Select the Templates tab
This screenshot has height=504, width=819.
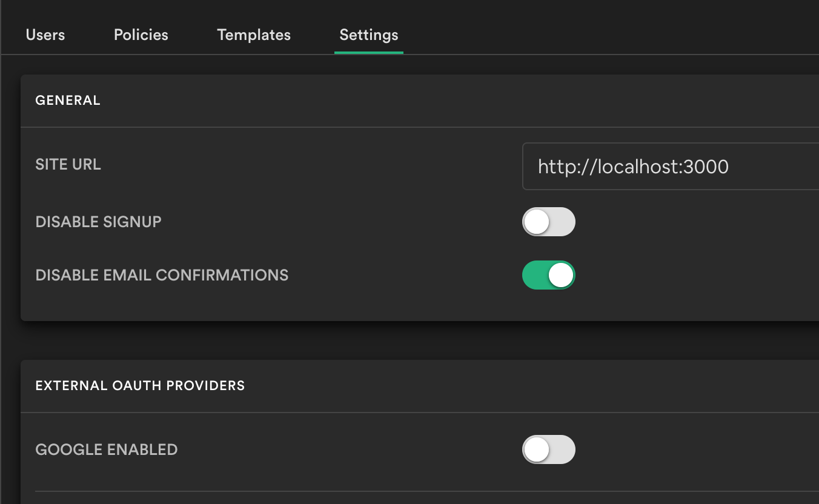pyautogui.click(x=254, y=35)
